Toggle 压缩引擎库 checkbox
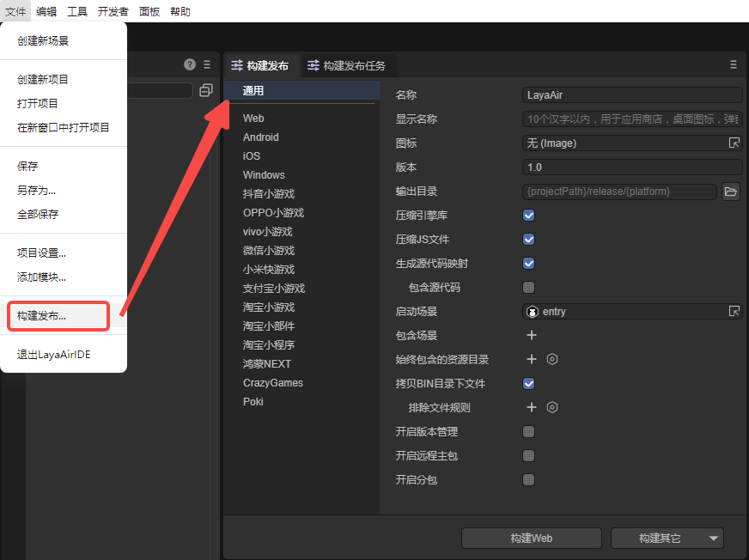The height and width of the screenshot is (560, 749). (x=529, y=216)
